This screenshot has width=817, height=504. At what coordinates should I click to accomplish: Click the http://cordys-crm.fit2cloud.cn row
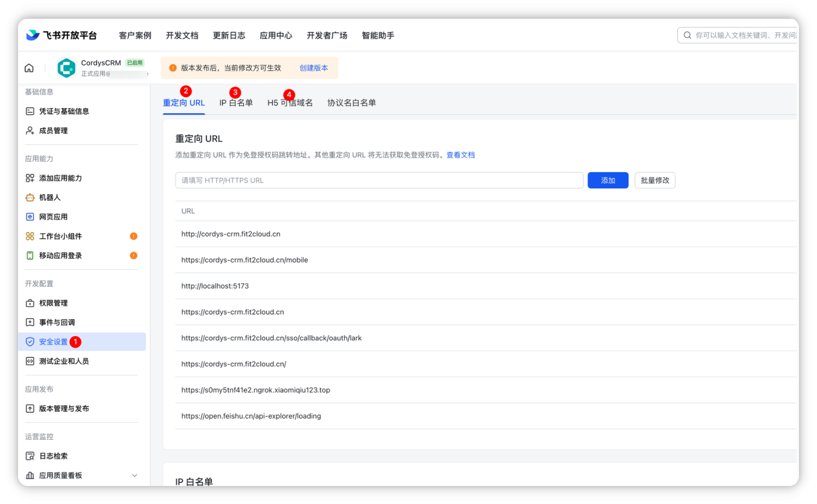coord(485,234)
